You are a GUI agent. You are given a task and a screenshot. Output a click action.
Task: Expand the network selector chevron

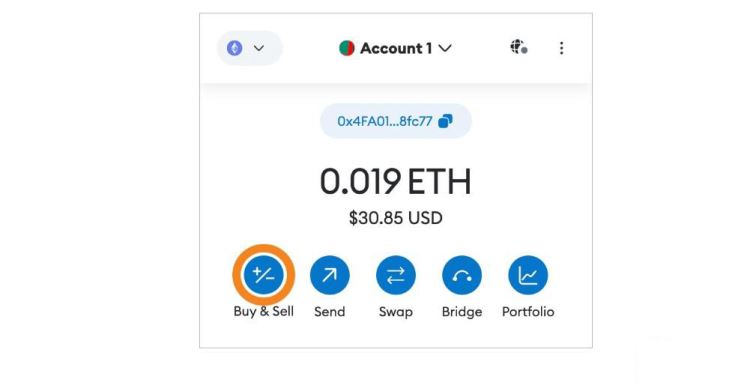[x=259, y=48]
